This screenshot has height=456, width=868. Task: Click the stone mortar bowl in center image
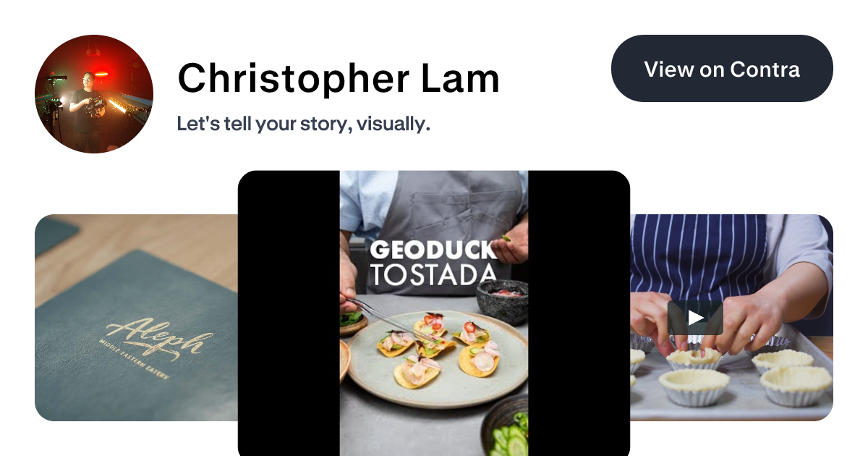(x=502, y=300)
